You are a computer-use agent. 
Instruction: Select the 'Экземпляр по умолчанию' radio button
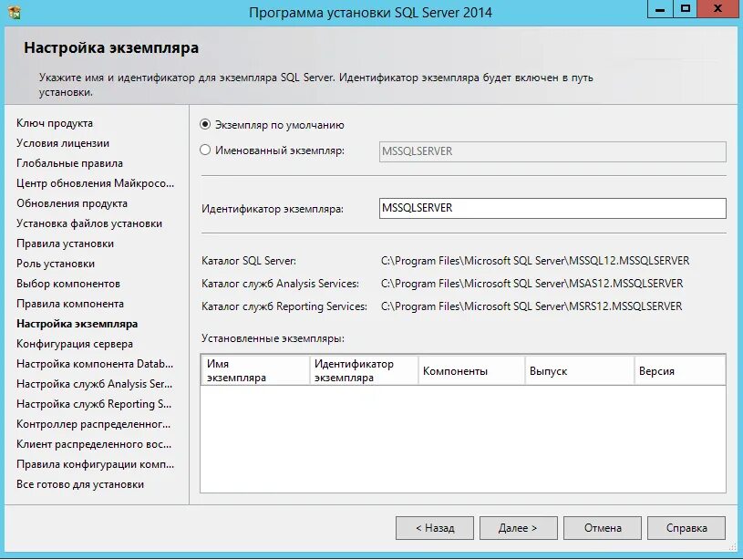[205, 125]
